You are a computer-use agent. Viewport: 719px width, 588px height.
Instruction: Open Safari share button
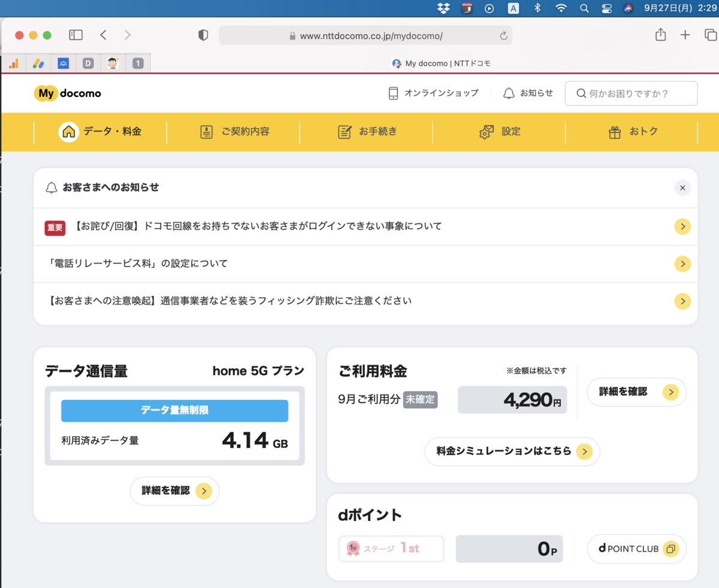tap(660, 35)
